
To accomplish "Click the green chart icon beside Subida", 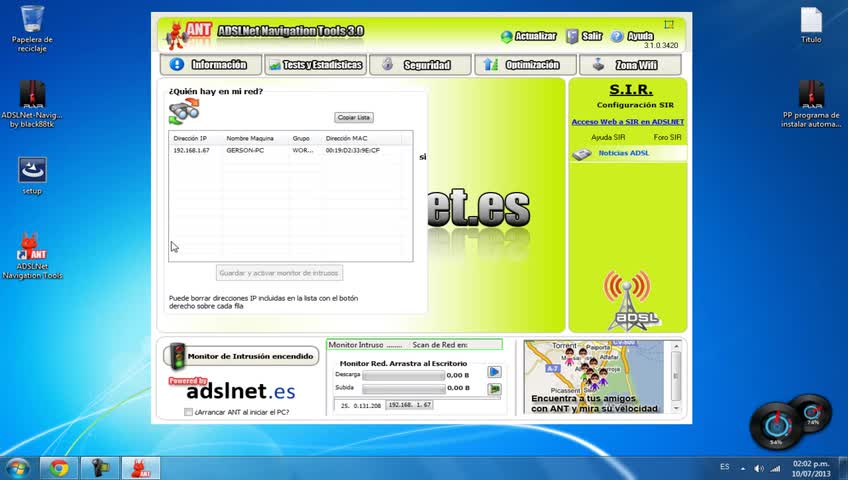I will [x=494, y=389].
